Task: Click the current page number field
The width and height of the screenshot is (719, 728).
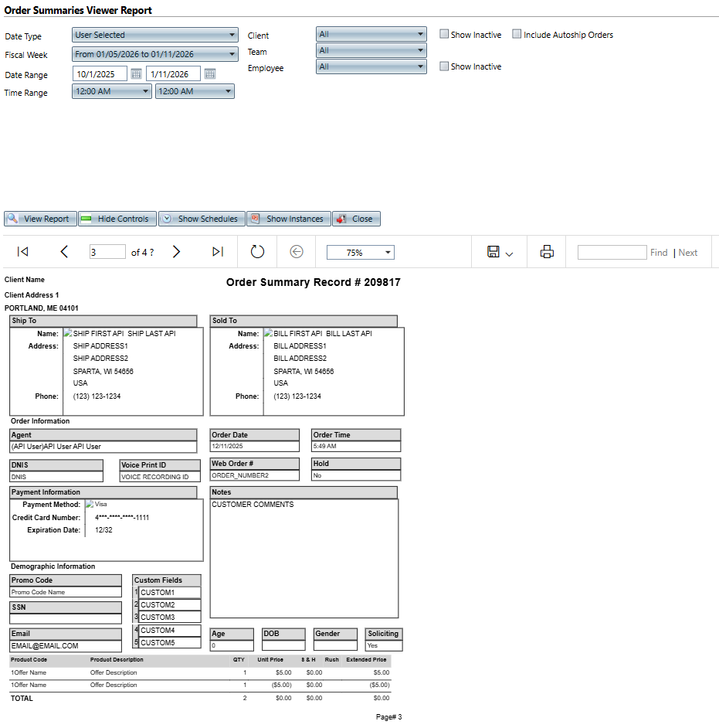Action: tap(107, 252)
